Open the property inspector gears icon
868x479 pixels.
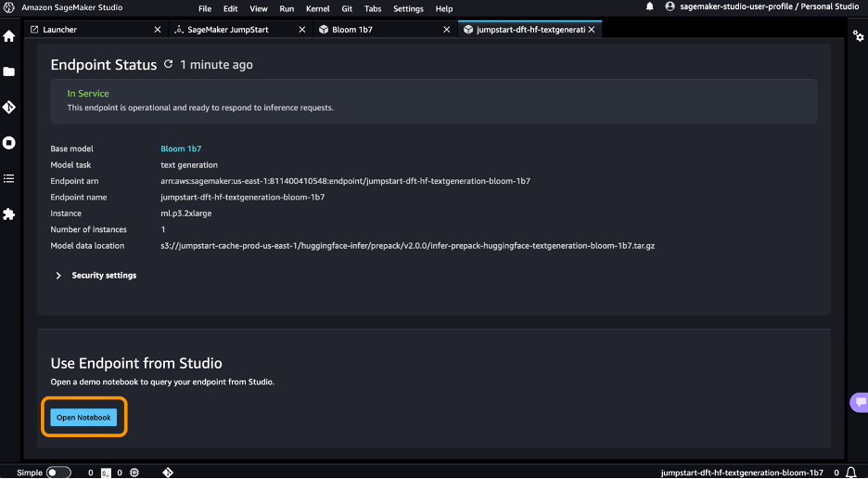pos(858,36)
